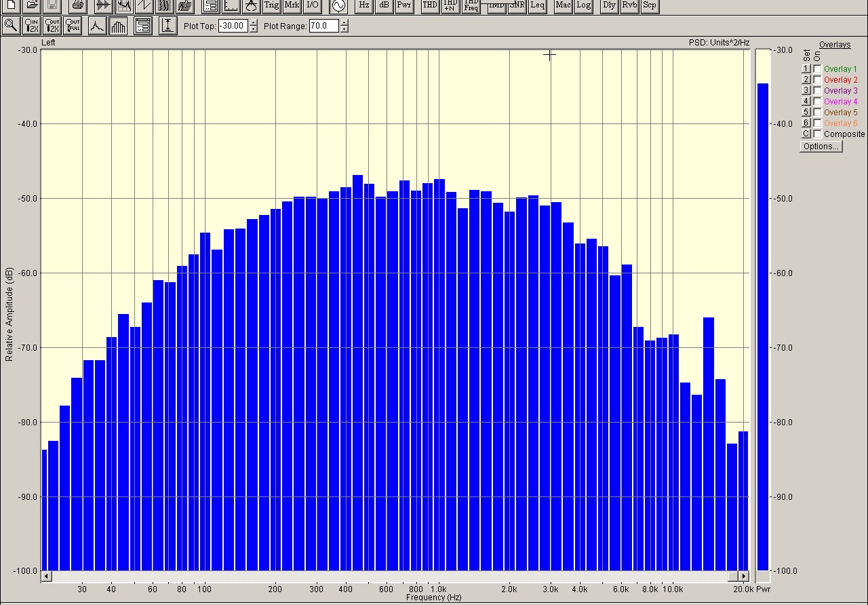Zoom In 2X on the plot

coord(31,26)
